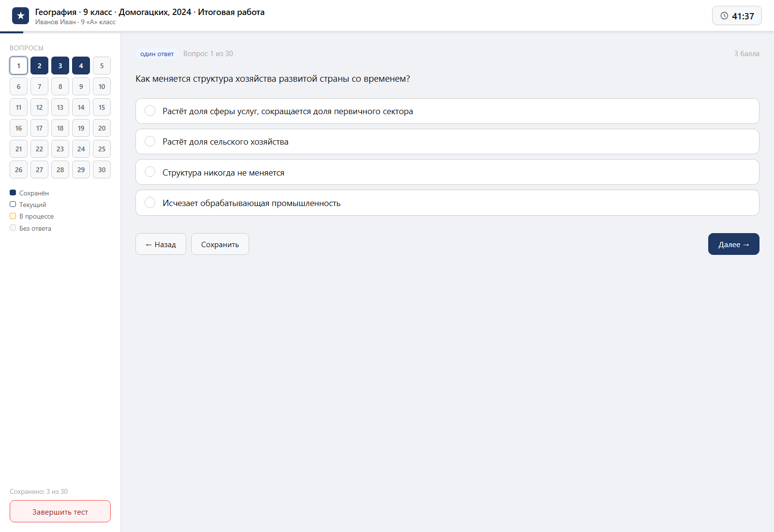This screenshot has width=774, height=532.
Task: Click the Сохранить button
Action: 220,244
